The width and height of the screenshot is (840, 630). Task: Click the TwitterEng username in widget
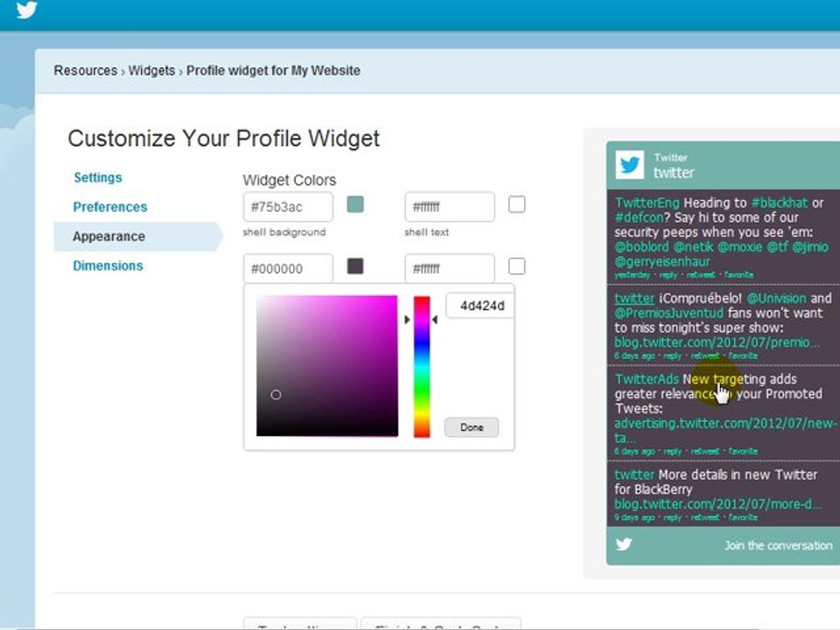coord(647,203)
